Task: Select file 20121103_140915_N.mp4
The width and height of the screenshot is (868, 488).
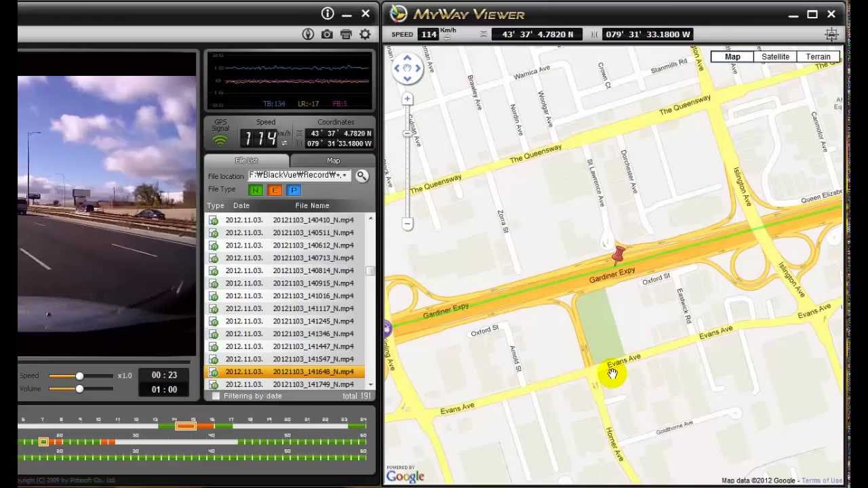Action: click(x=285, y=283)
